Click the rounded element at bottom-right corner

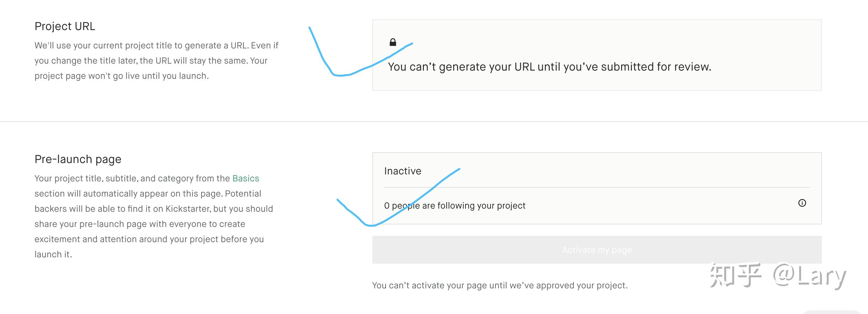tap(832, 312)
